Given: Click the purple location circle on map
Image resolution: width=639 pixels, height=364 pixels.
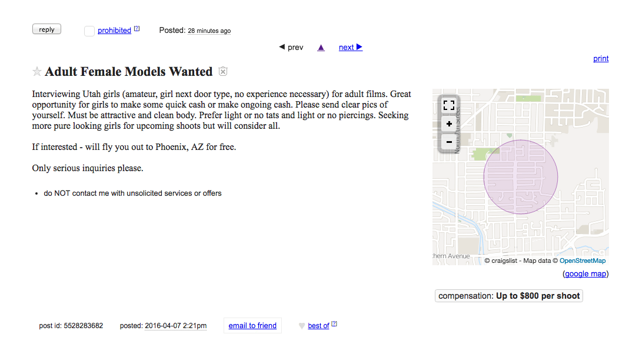Looking at the screenshot, I should pyautogui.click(x=520, y=176).
